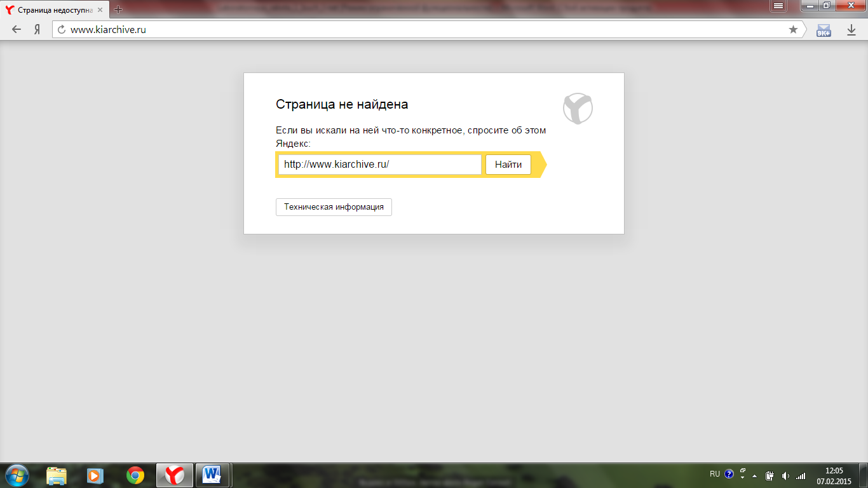The image size is (868, 488).
Task: Open the power plug tray icon
Action: 770,475
